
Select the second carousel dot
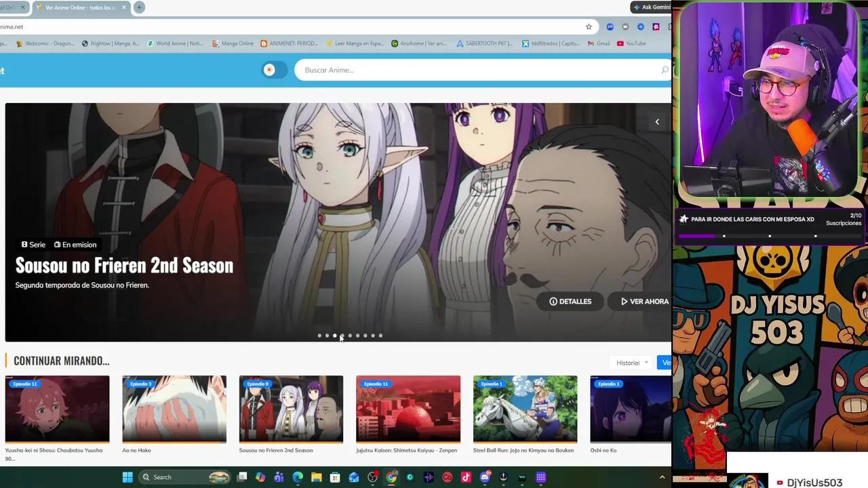coord(327,335)
